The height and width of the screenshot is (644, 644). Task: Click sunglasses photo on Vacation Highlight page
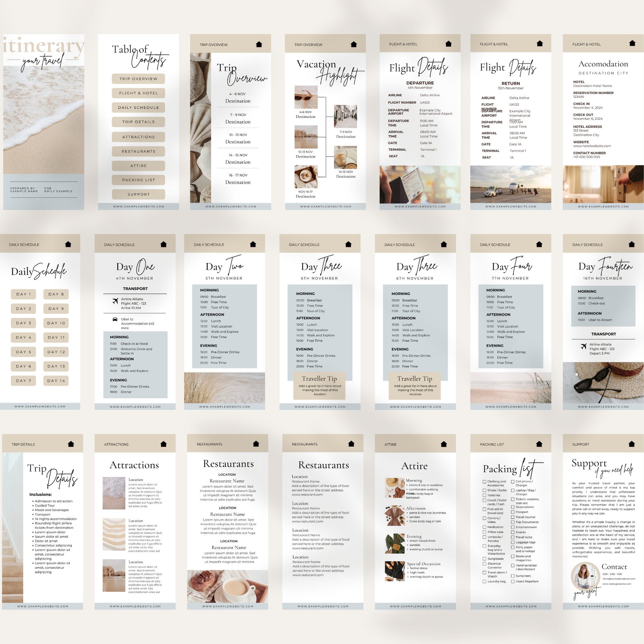(x=306, y=97)
